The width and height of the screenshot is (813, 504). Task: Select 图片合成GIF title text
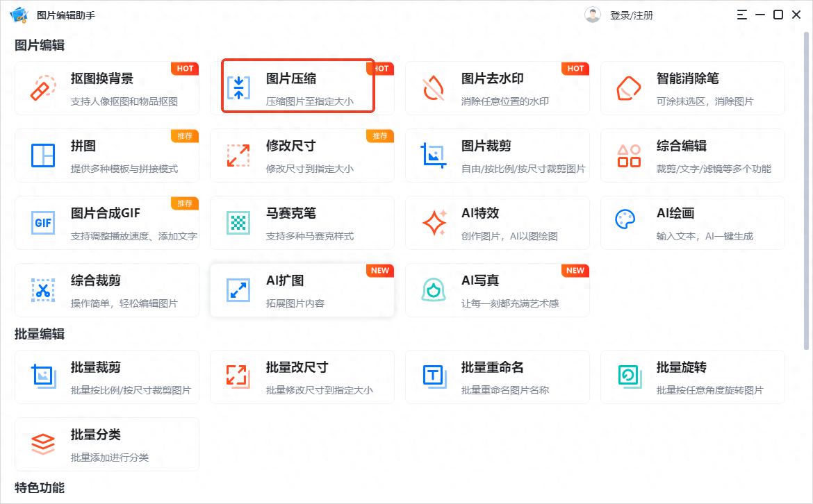(105, 213)
